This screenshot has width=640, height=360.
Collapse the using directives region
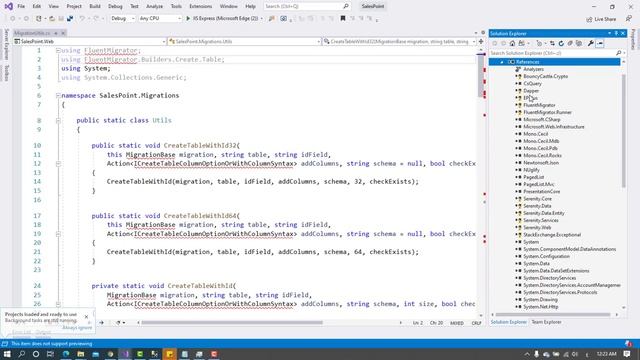(x=58, y=51)
